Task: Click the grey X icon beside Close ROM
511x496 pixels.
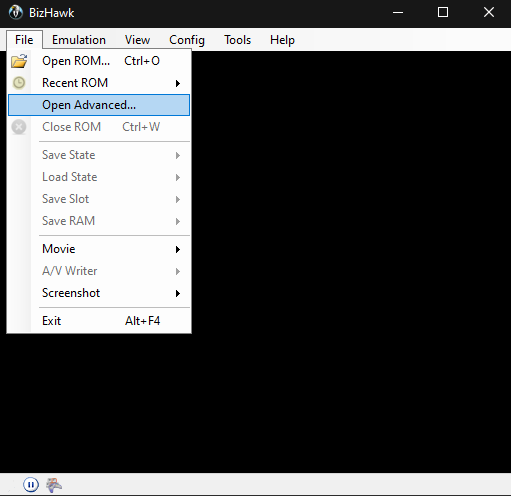Action: [19, 127]
